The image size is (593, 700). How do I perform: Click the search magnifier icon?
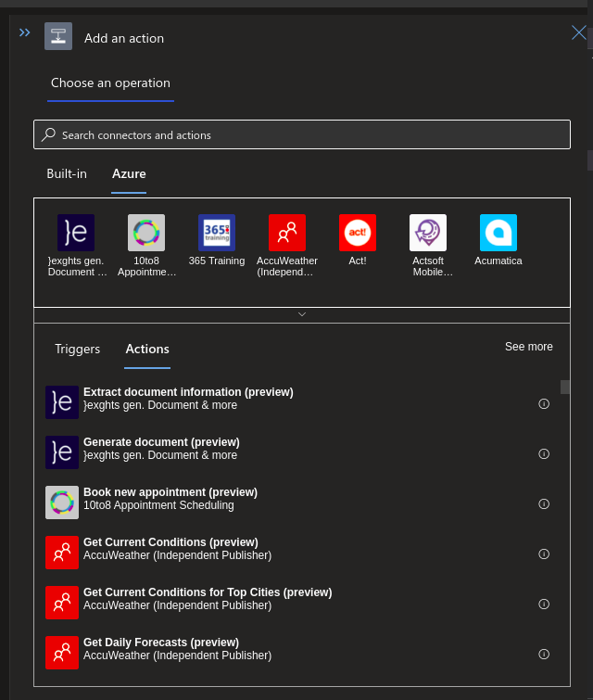(48, 134)
